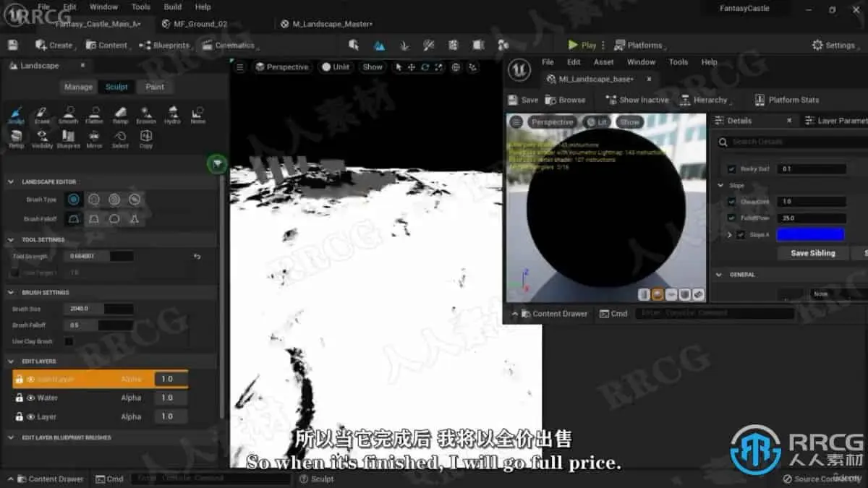Viewport: 868px width, 488px height.
Task: Choose the tip brush falloff
Action: (135, 218)
